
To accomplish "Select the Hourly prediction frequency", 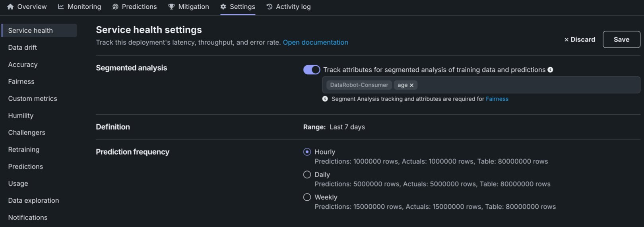I will [307, 152].
